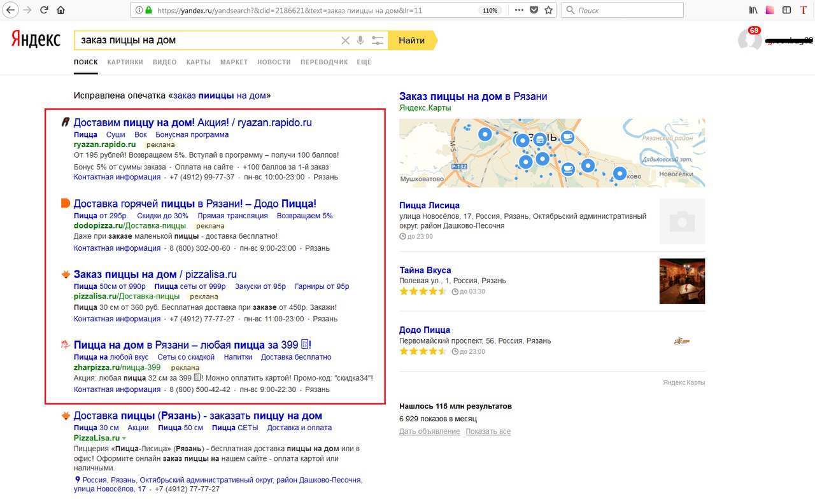The height and width of the screenshot is (504, 815).
Task: Switch to the Видео tab
Action: [x=165, y=62]
